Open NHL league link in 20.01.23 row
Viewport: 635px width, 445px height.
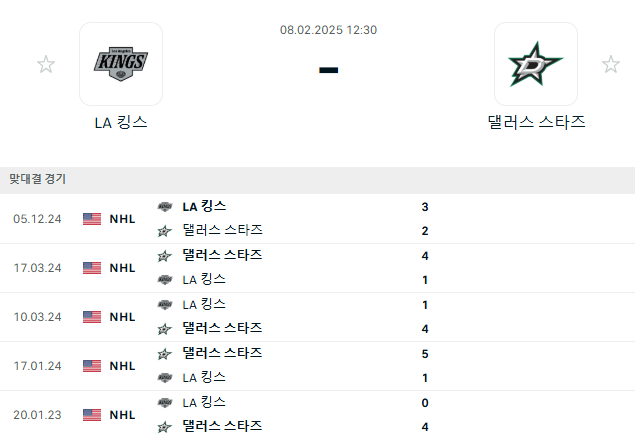(122, 415)
